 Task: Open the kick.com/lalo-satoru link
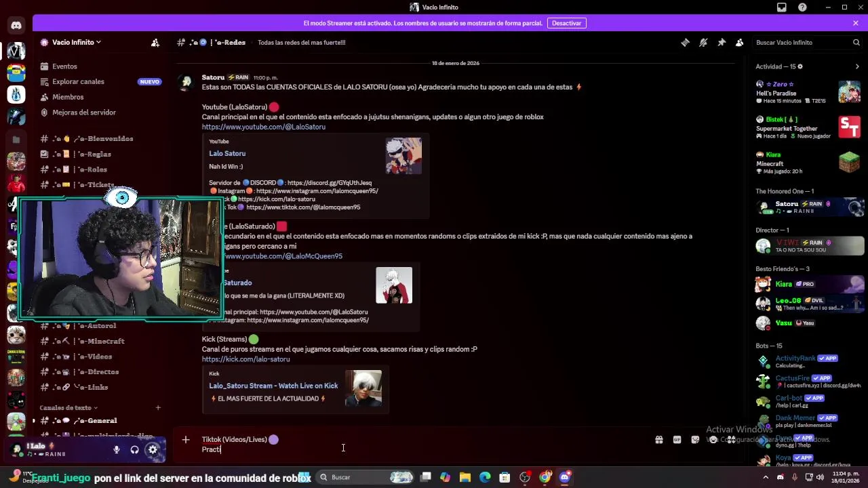[245, 359]
